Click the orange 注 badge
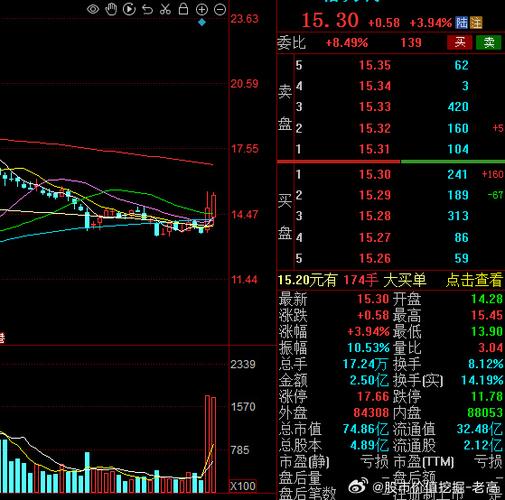Viewport: 505px width, 500px height. coord(476,23)
